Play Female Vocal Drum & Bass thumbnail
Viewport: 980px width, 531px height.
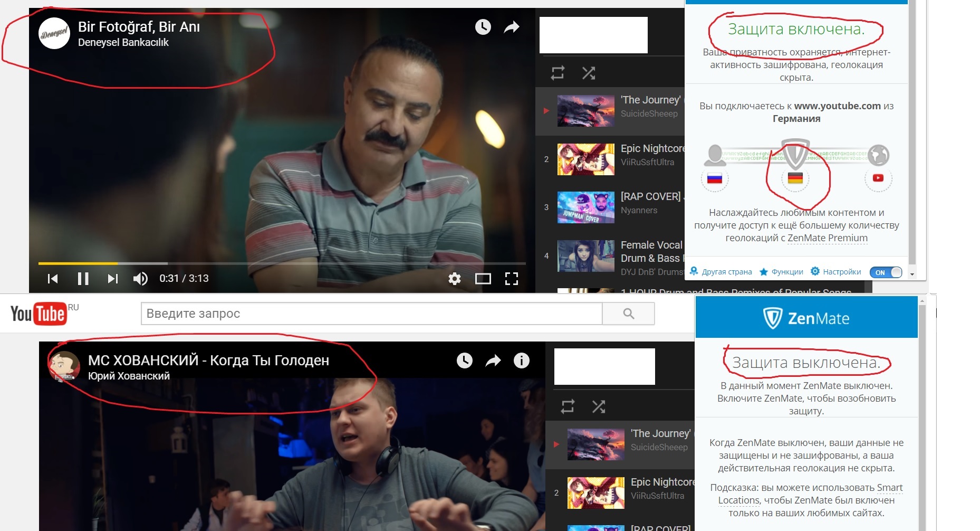(586, 256)
